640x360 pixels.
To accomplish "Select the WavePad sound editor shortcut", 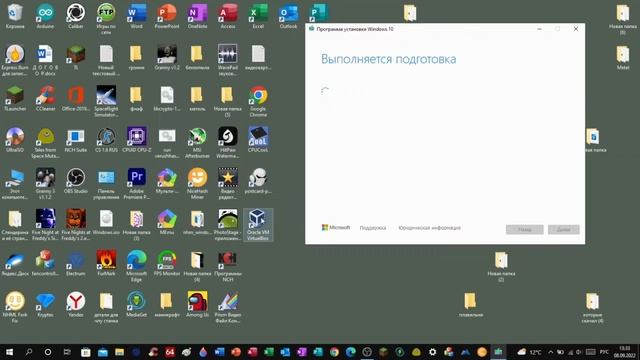I will (228, 60).
